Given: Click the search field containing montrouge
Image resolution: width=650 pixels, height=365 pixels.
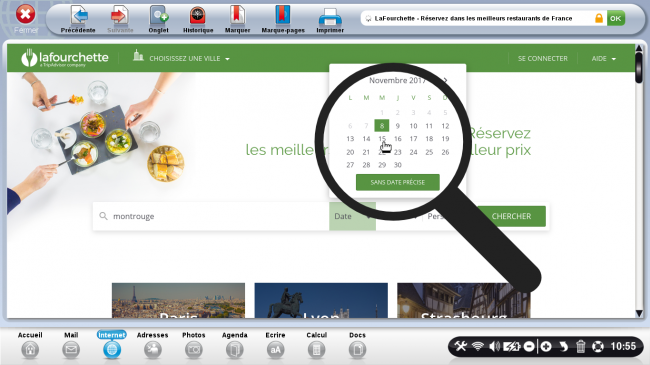Looking at the screenshot, I should 211,216.
